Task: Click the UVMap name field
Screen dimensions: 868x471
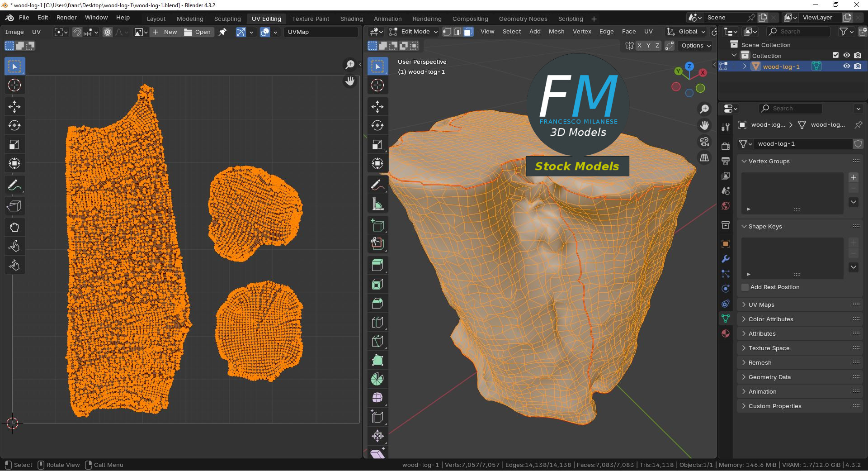Action: click(321, 32)
